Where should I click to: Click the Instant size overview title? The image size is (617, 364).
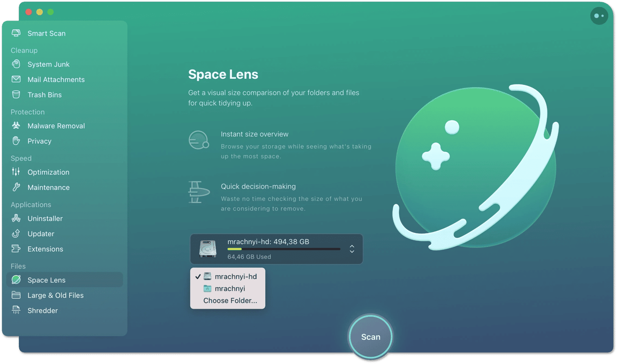[x=254, y=134]
